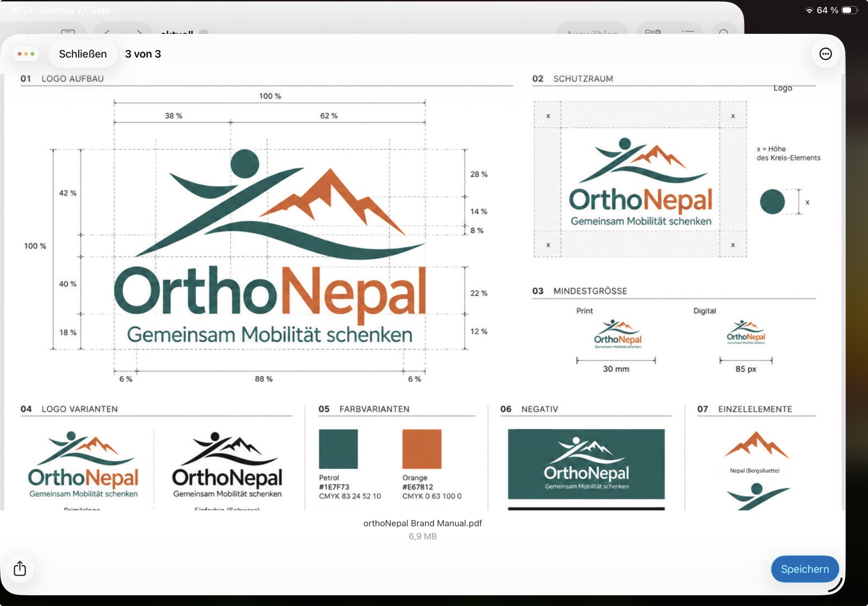
Task: Click the hex code "#E67812"
Action: 418,487
